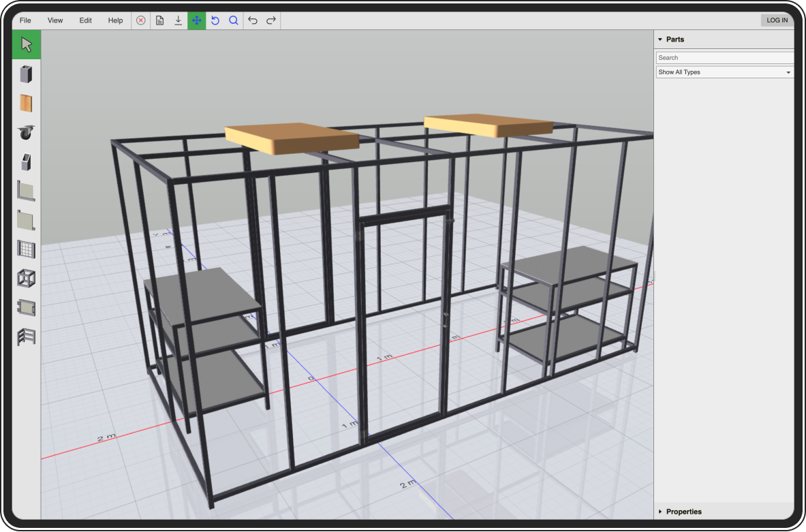Select the arrow pointer tool
Image resolution: width=806 pixels, height=532 pixels.
(x=26, y=45)
